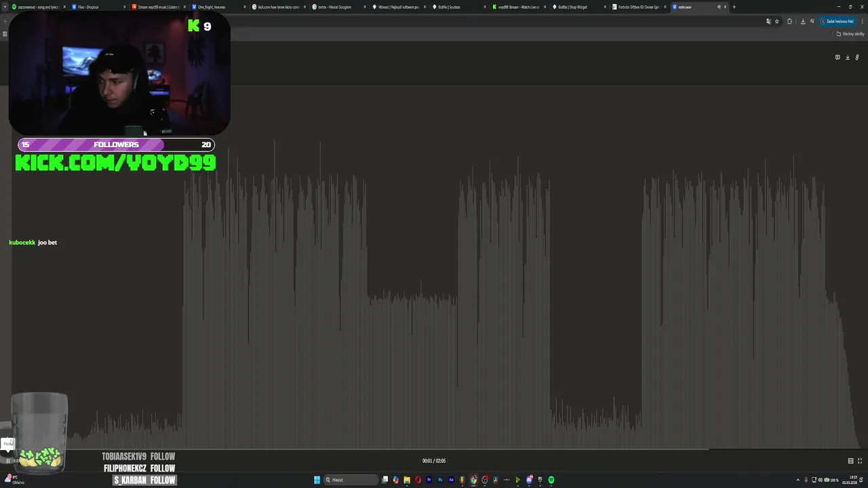This screenshot has width=868, height=488.
Task: Open Photoshop from the taskbar
Action: click(440, 480)
